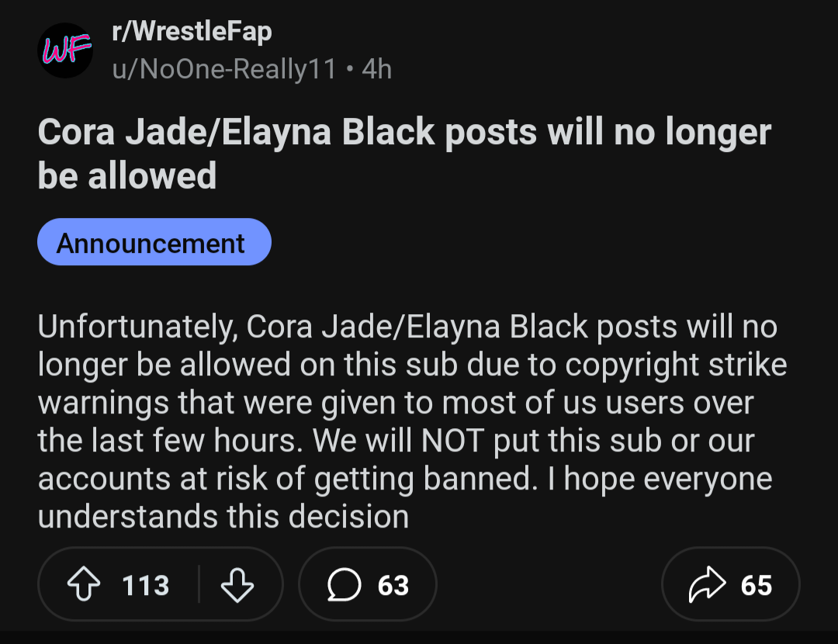Click "understands this decision" at the body's end
The width and height of the screenshot is (838, 644).
[x=223, y=516]
